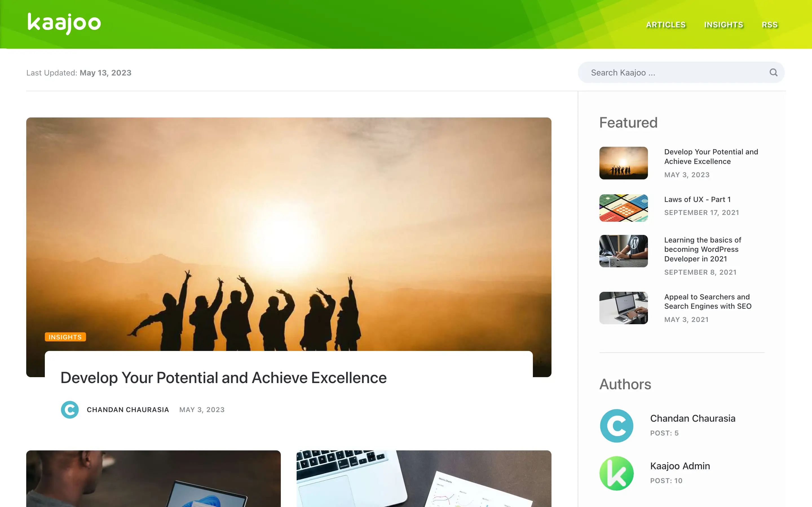Select Chandan Chaurasia avatar in Authors list
Screen dimensions: 812x507
tap(616, 426)
